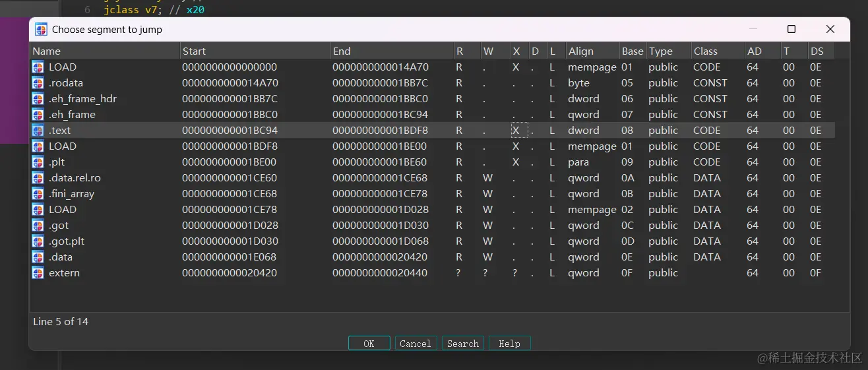
Task: Click OK to jump to segment
Action: click(369, 344)
